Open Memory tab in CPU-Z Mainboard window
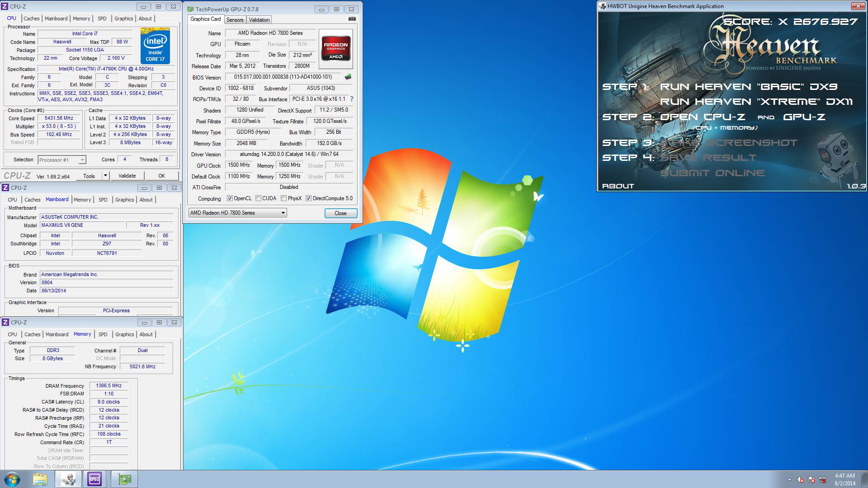The width and height of the screenshot is (868, 488). [82, 200]
